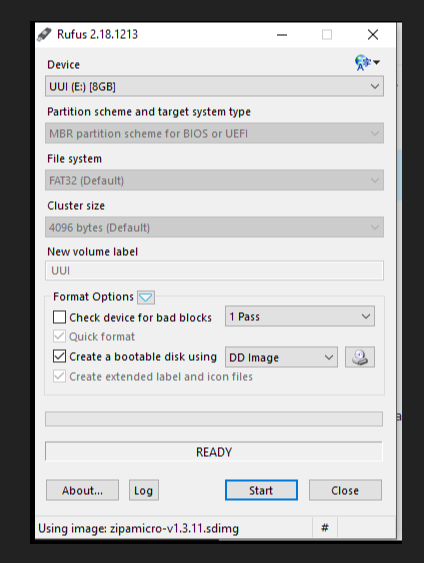Open the Cluster size dropdown
424x563 pixels.
pos(214,227)
